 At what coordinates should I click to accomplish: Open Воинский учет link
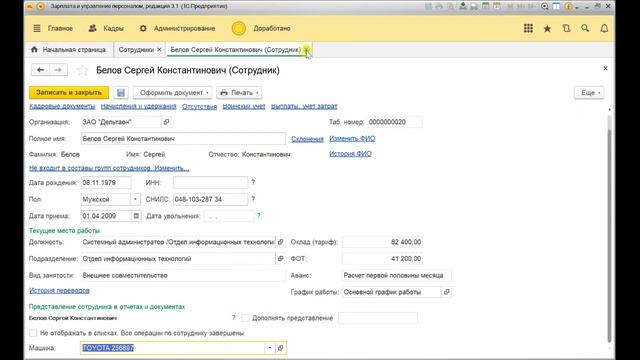244,106
